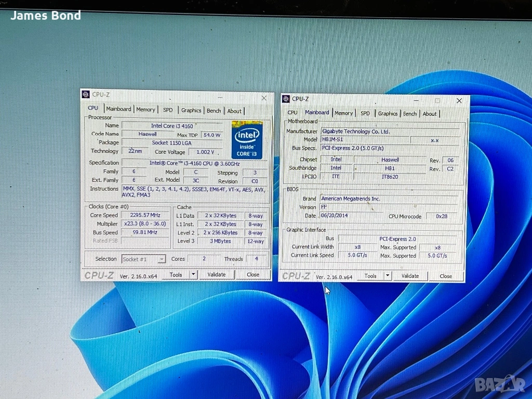The image size is (532, 399).
Task: Click Tools button in the processor window
Action: point(176,274)
